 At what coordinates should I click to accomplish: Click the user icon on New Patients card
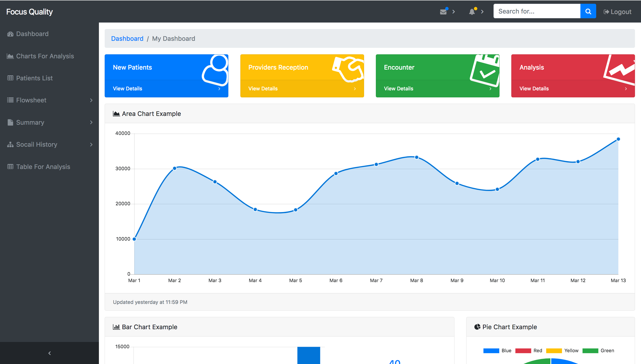click(215, 70)
